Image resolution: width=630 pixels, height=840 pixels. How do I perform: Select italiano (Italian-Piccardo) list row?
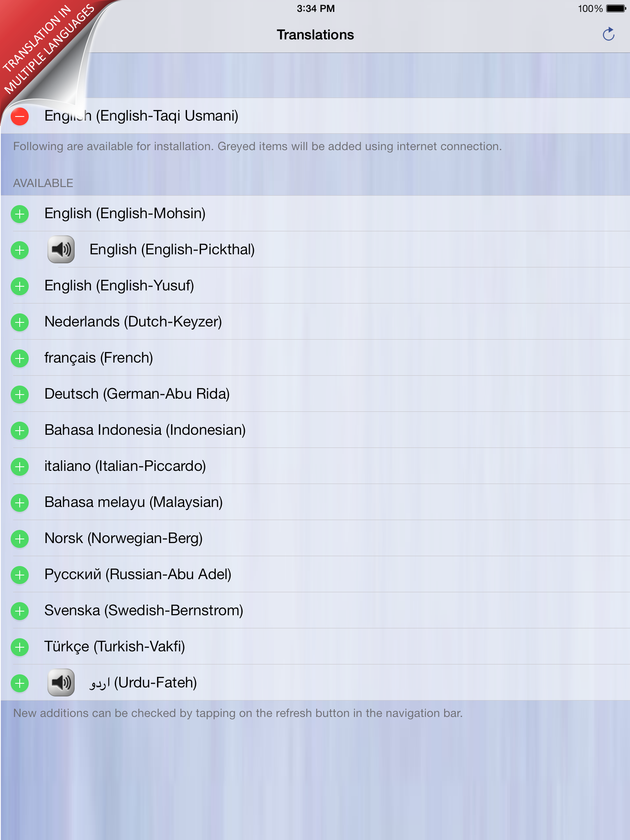(x=315, y=466)
